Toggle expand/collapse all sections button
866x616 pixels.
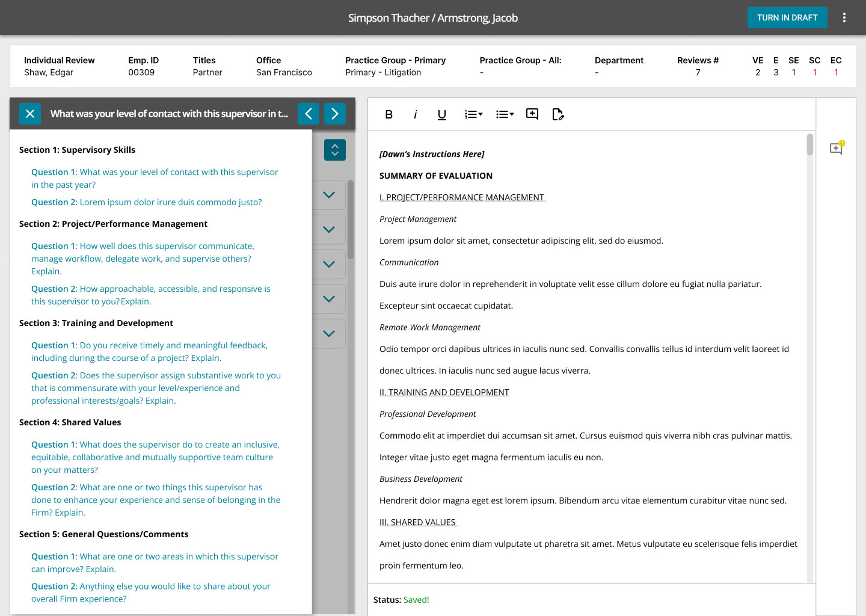tap(335, 150)
